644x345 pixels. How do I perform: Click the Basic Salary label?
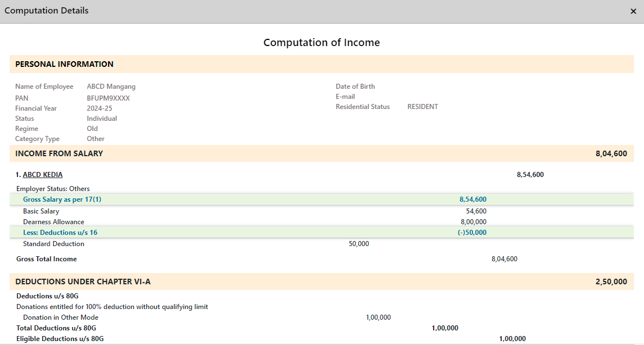coord(41,211)
